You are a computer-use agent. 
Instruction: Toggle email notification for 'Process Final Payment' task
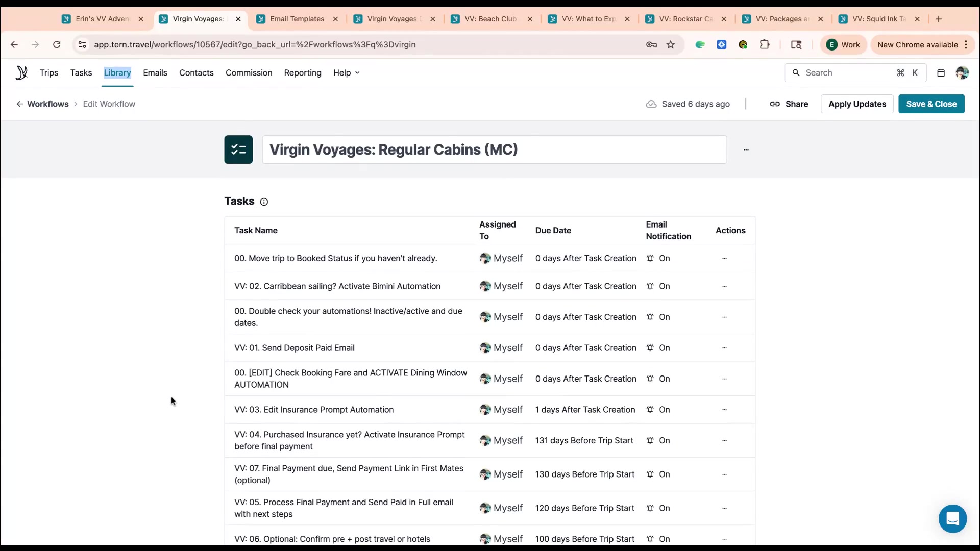(658, 508)
